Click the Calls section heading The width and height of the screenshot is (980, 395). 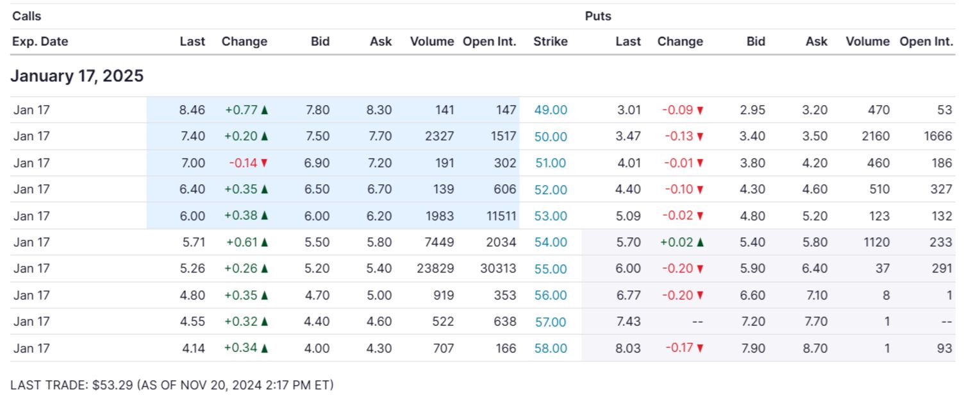27,16
